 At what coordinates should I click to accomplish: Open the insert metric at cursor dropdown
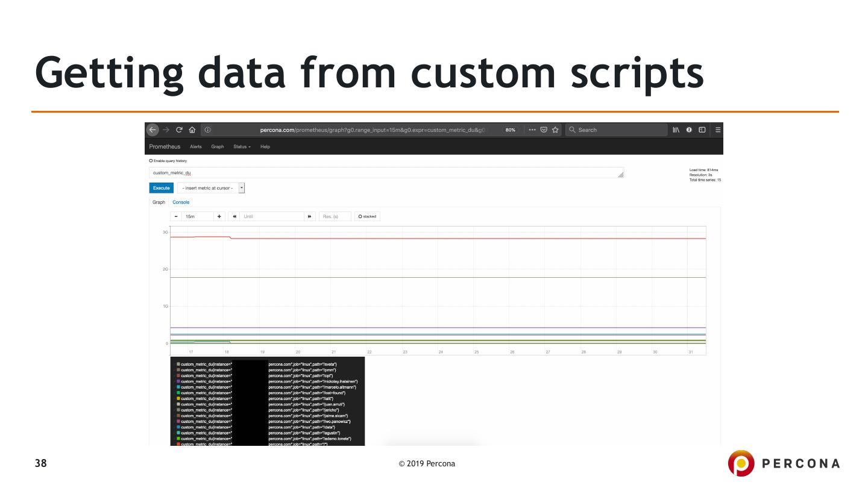[x=212, y=188]
